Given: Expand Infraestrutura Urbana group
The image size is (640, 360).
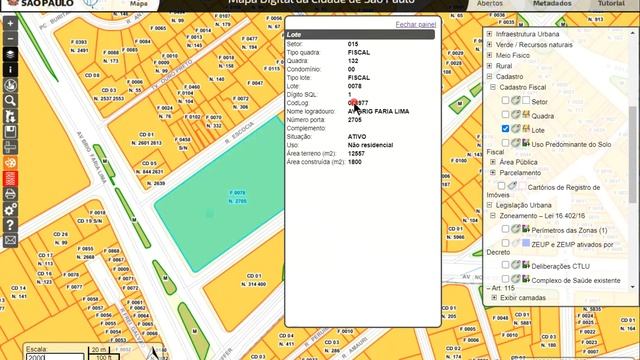Looking at the screenshot, I should (x=489, y=34).
